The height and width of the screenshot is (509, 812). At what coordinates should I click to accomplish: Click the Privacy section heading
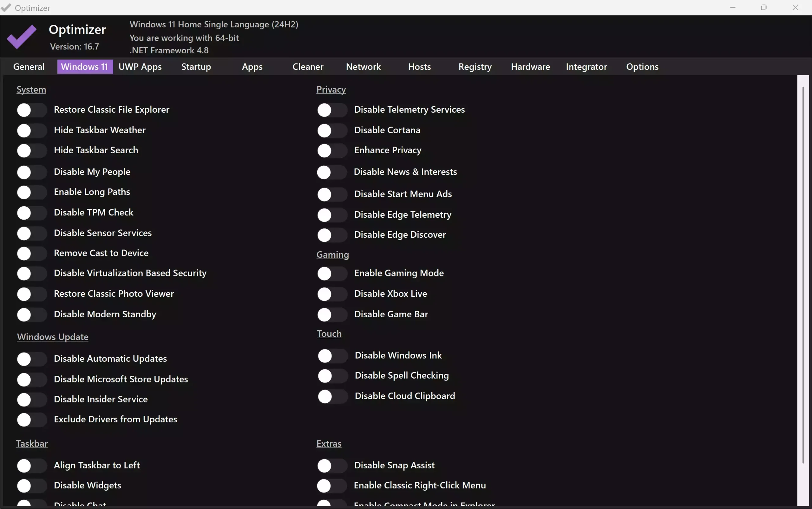tap(331, 89)
